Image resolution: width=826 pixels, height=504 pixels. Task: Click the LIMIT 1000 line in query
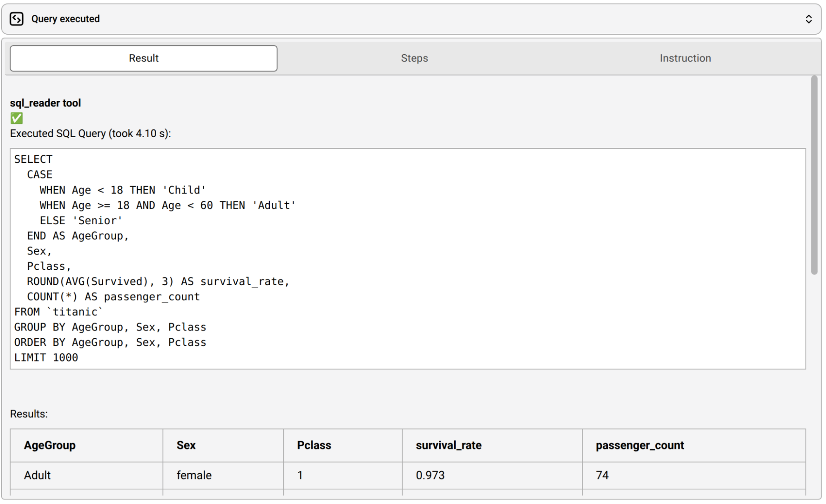(46, 357)
